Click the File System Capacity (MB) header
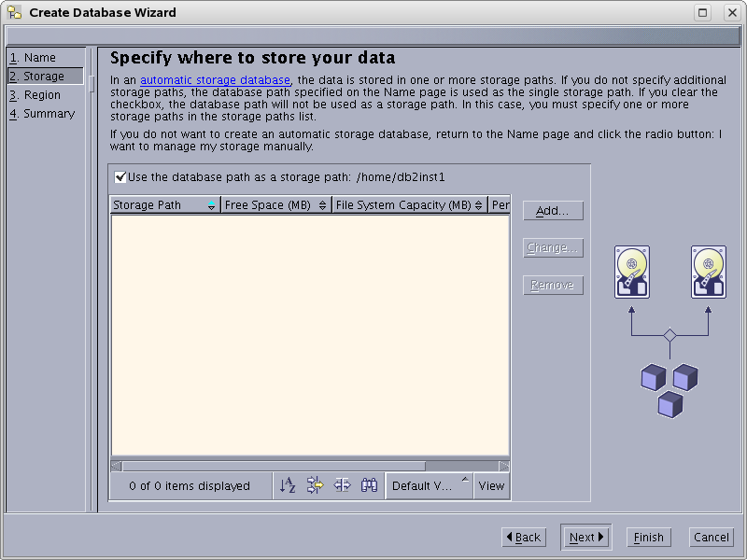The height and width of the screenshot is (560, 747). 410,205
